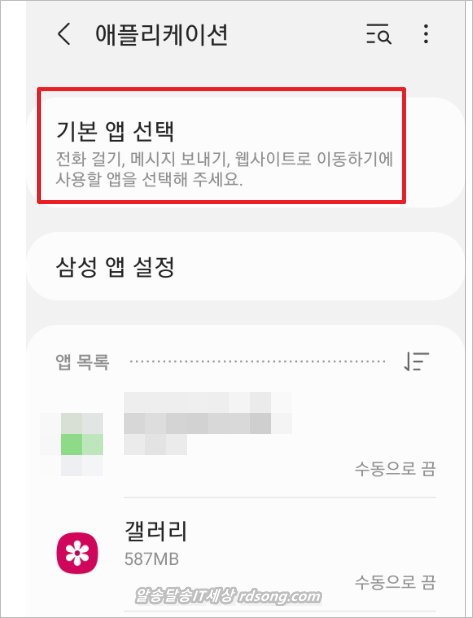Tap the 587MB size text under 갤러리
Image resolution: width=473 pixels, height=618 pixels.
click(152, 559)
